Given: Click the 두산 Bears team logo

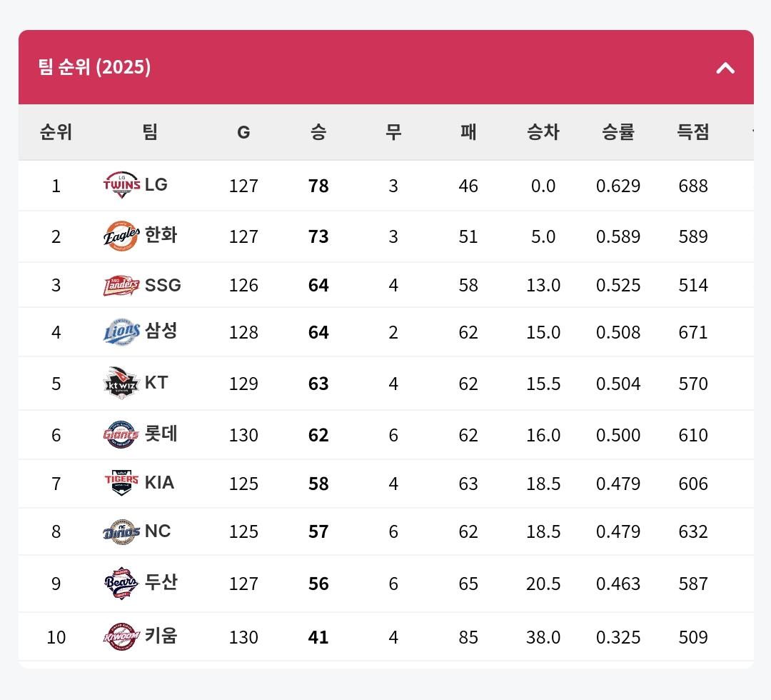Looking at the screenshot, I should pos(121,584).
